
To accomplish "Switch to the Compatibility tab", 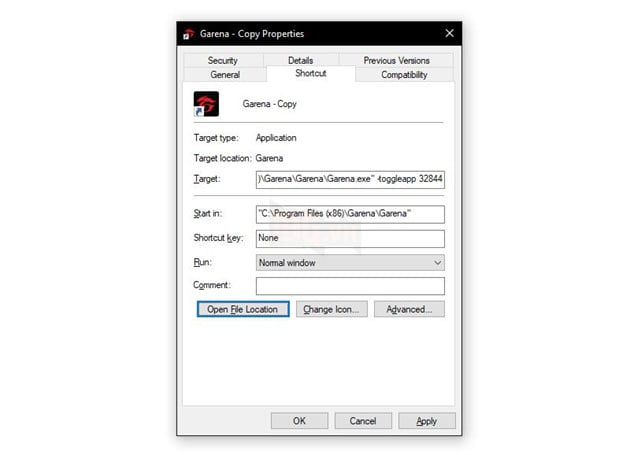I will tap(404, 75).
